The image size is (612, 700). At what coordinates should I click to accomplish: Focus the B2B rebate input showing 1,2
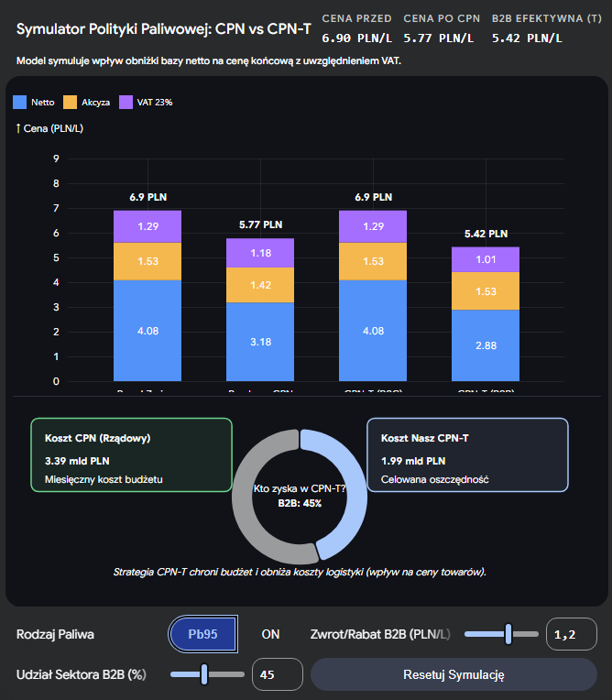(x=572, y=634)
